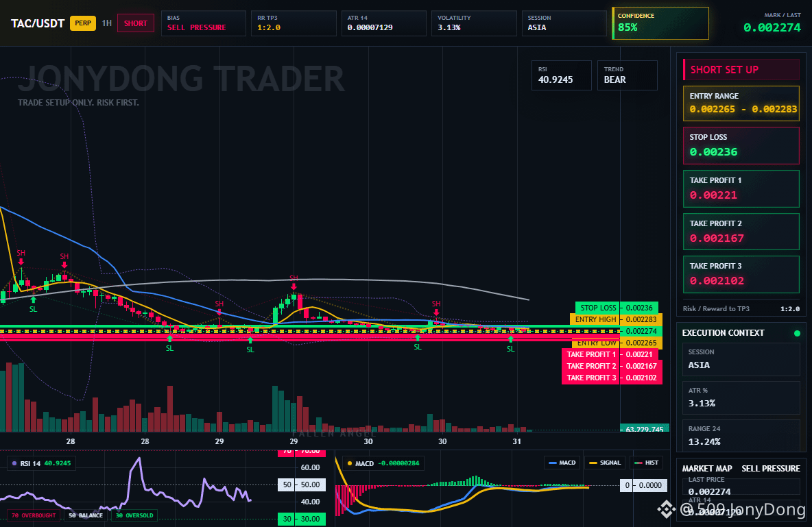Select ENTRY LOW 0.002265 chart label
Viewport: 812px width, 527px height.
tap(617, 343)
